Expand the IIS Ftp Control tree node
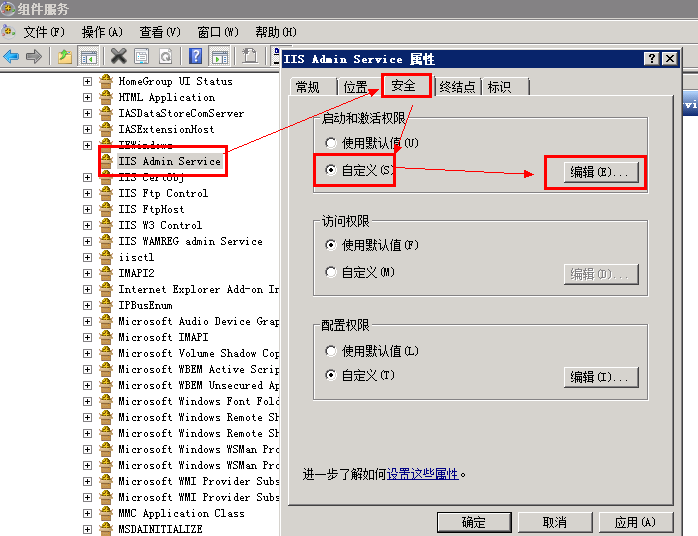698x536 pixels. click(x=88, y=193)
